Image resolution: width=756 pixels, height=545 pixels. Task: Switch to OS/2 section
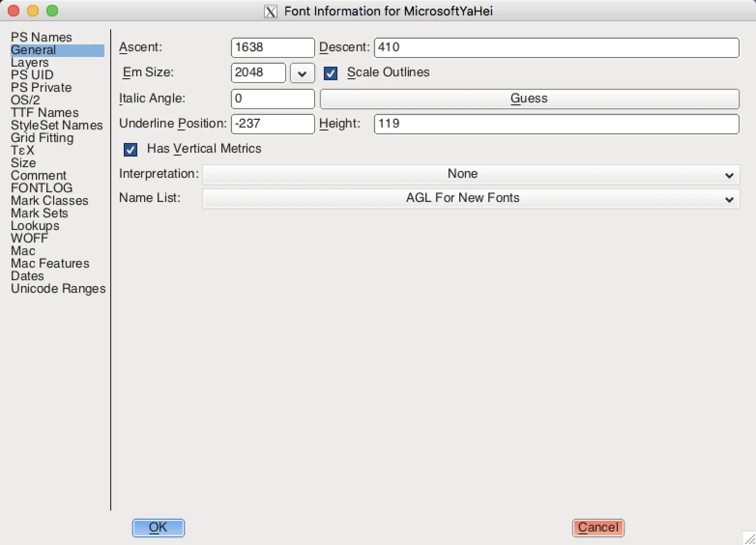pyautogui.click(x=25, y=100)
